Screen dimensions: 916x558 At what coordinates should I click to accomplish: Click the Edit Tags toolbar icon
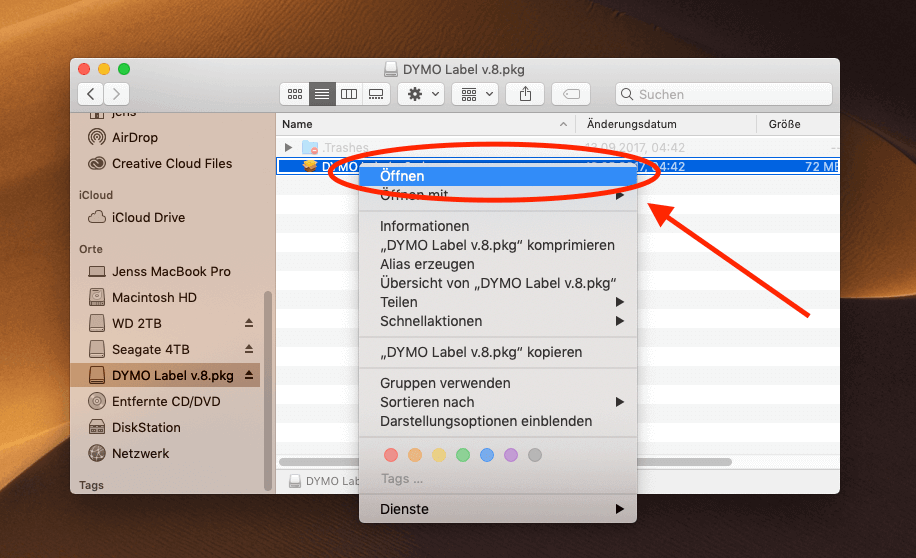571,94
